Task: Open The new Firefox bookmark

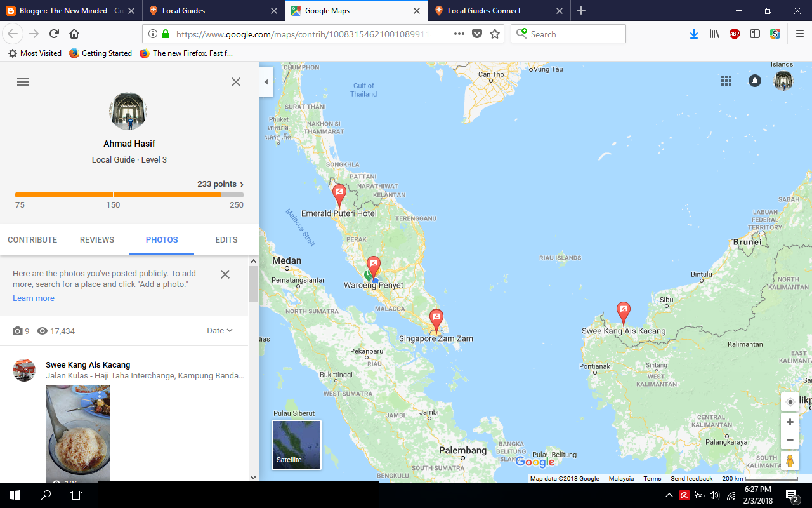Action: [x=187, y=53]
